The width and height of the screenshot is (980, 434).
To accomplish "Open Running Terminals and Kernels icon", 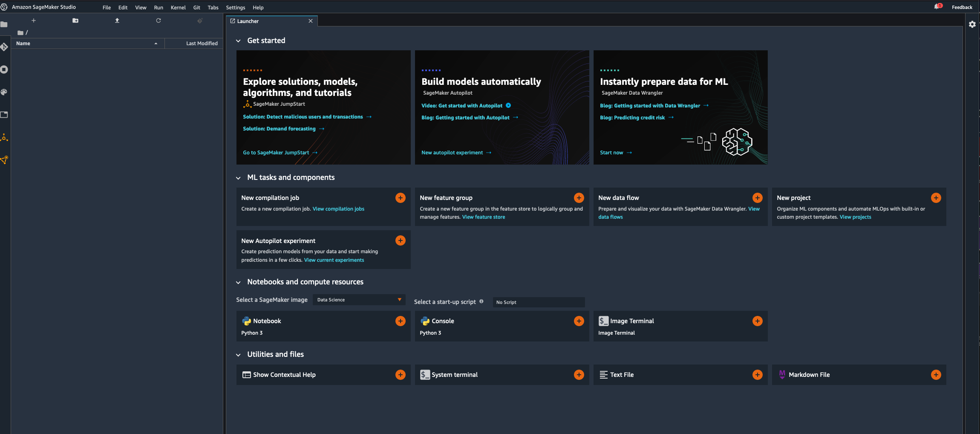I will point(4,69).
